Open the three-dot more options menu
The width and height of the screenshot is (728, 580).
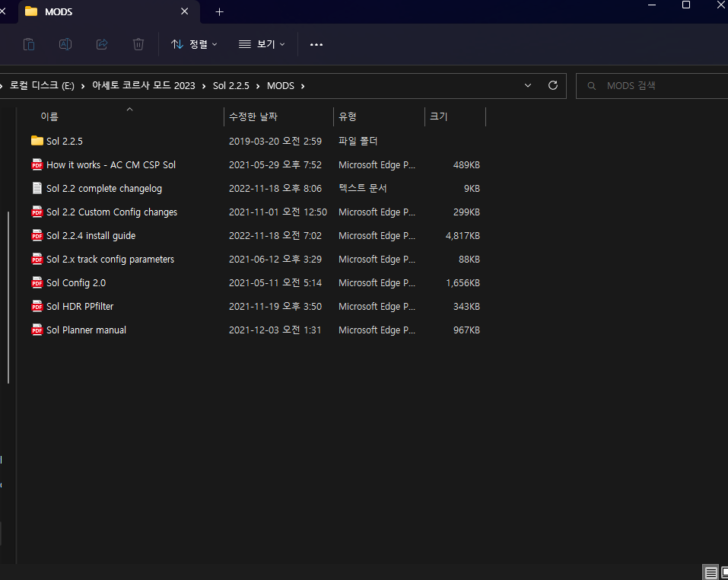pos(316,45)
